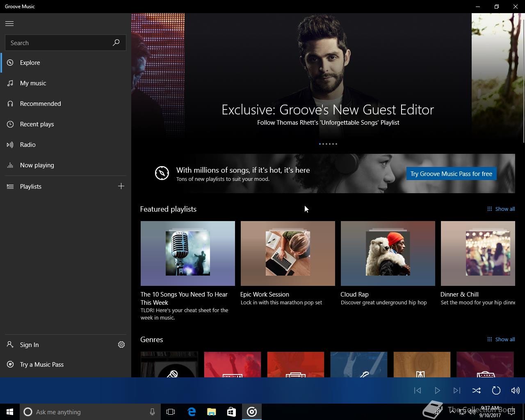Open the volume control
The height and width of the screenshot is (420, 525).
pos(516,390)
